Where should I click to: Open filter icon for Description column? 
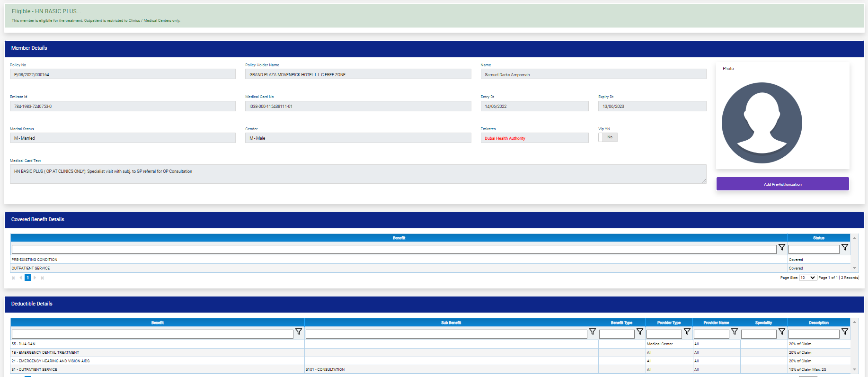pyautogui.click(x=844, y=332)
